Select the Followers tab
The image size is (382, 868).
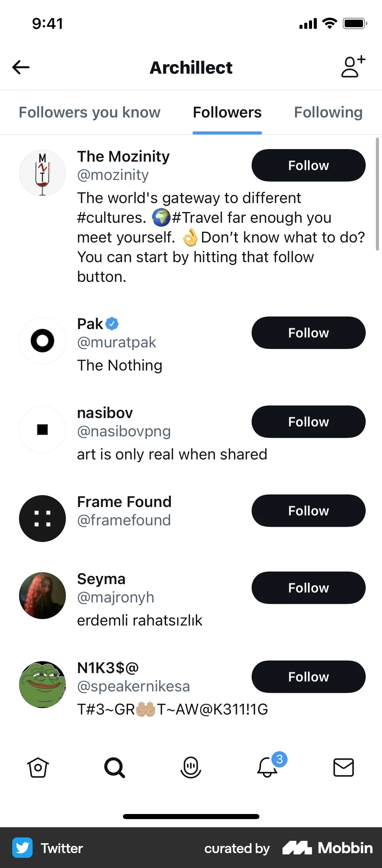227,112
